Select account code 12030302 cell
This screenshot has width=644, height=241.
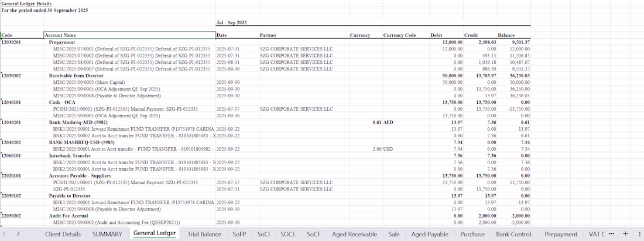click(x=22, y=75)
